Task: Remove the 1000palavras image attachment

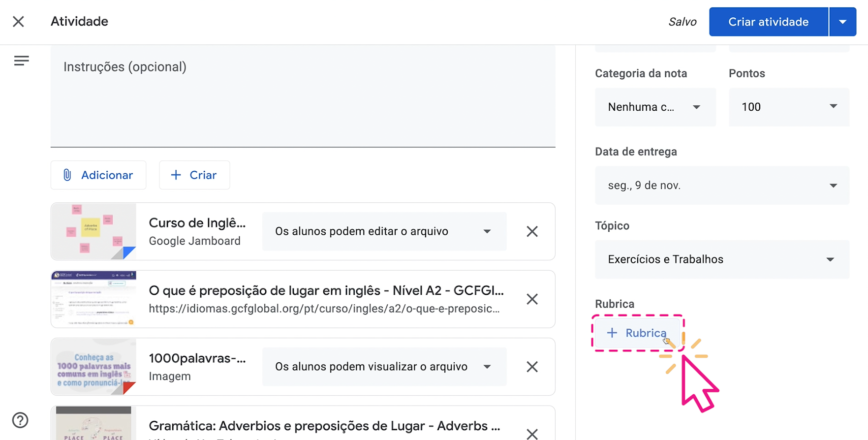Action: tap(532, 367)
